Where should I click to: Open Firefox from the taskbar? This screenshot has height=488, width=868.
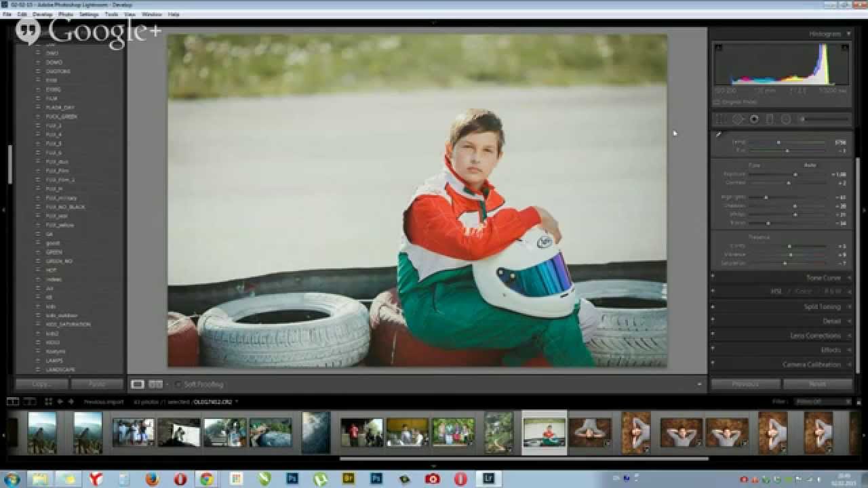point(153,479)
